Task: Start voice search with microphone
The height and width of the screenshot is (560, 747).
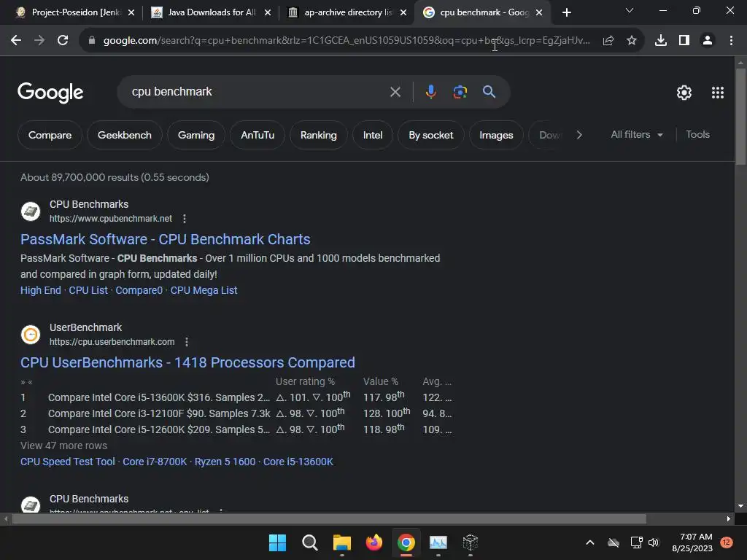Action: (x=430, y=92)
